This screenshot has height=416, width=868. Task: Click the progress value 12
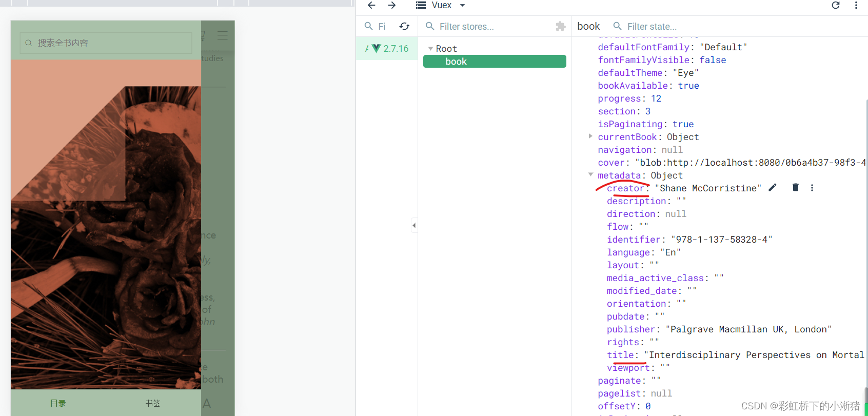click(x=656, y=98)
